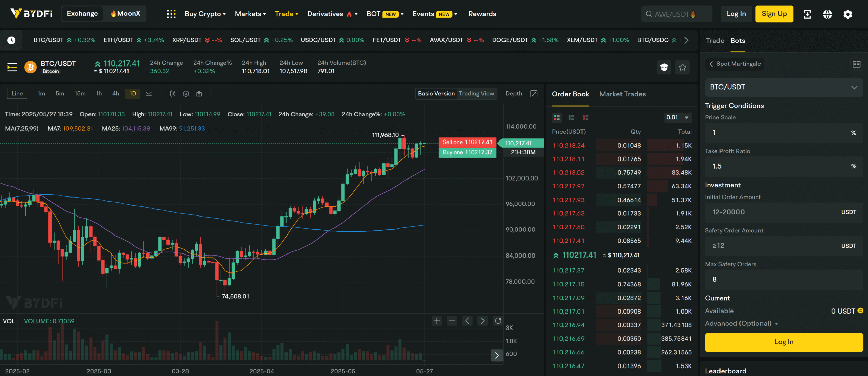Toggle the Line chart mode
The height and width of the screenshot is (376, 868).
pyautogui.click(x=17, y=94)
